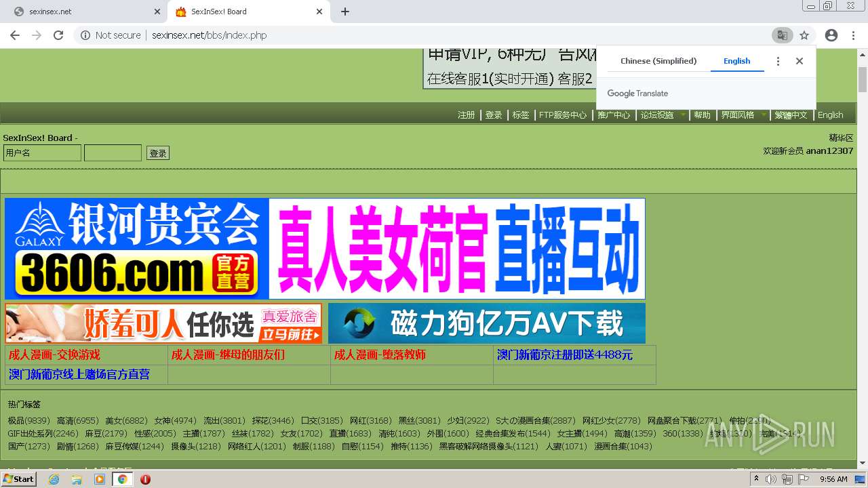Expand the 界面风格 dropdown
868x488 pixels.
click(x=743, y=115)
